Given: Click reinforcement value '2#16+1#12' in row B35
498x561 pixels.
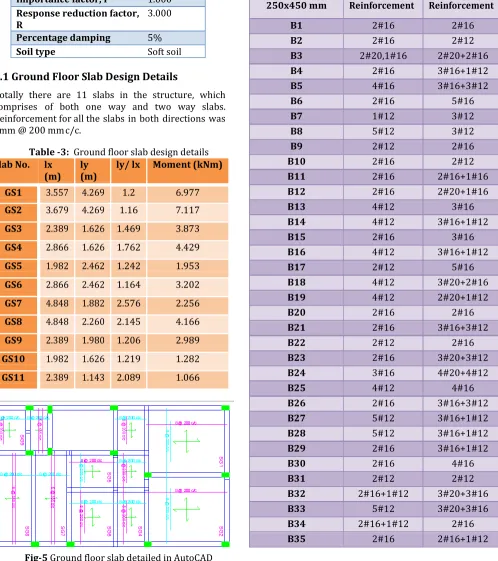Looking at the screenshot, I should point(463,539).
